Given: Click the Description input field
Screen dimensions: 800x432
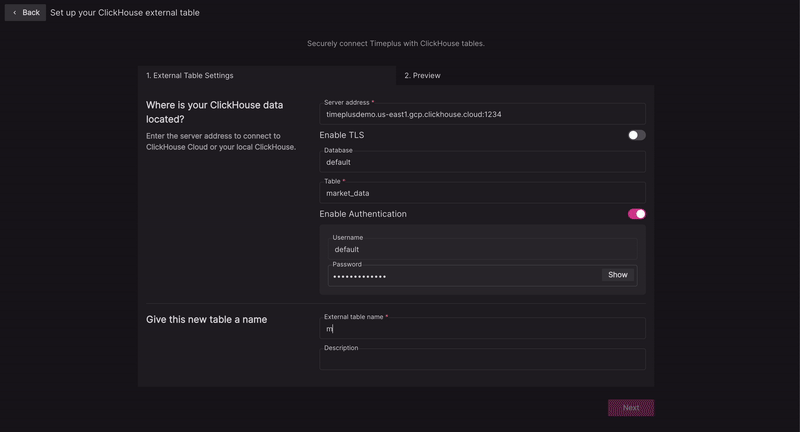Looking at the screenshot, I should [x=482, y=360].
